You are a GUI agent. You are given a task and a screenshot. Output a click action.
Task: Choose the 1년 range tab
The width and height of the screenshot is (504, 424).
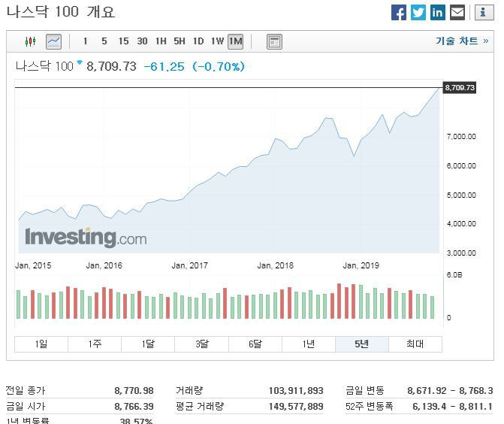point(309,344)
